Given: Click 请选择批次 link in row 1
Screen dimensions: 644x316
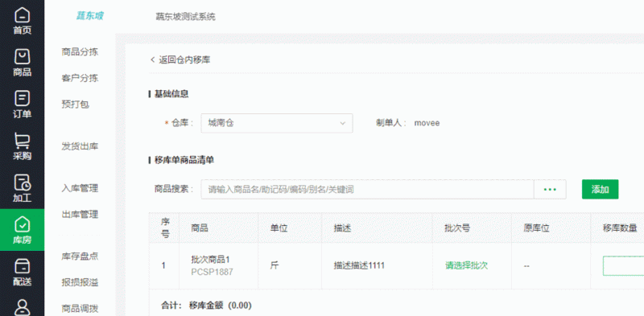Looking at the screenshot, I should pyautogui.click(x=466, y=265).
